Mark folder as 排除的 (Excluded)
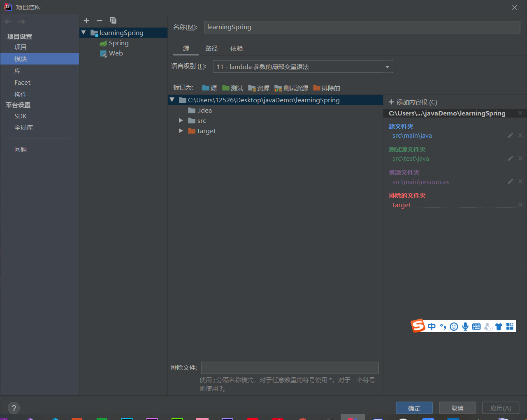This screenshot has height=420, width=527. 327,88
